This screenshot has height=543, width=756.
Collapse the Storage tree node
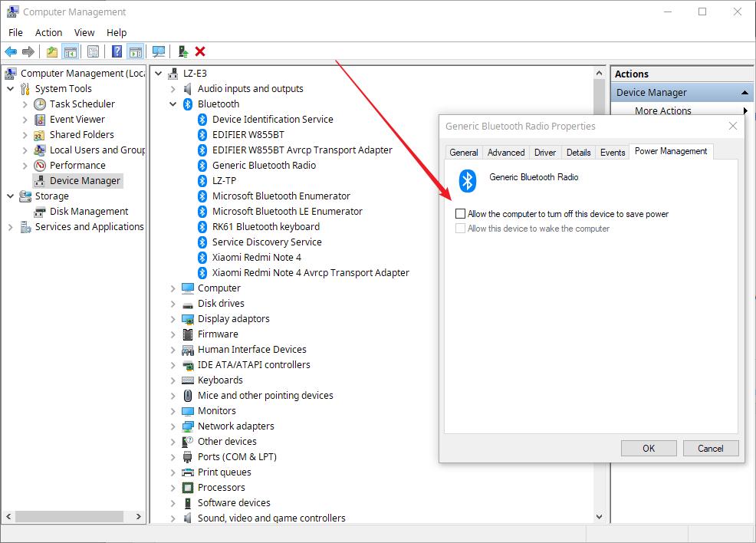click(10, 196)
